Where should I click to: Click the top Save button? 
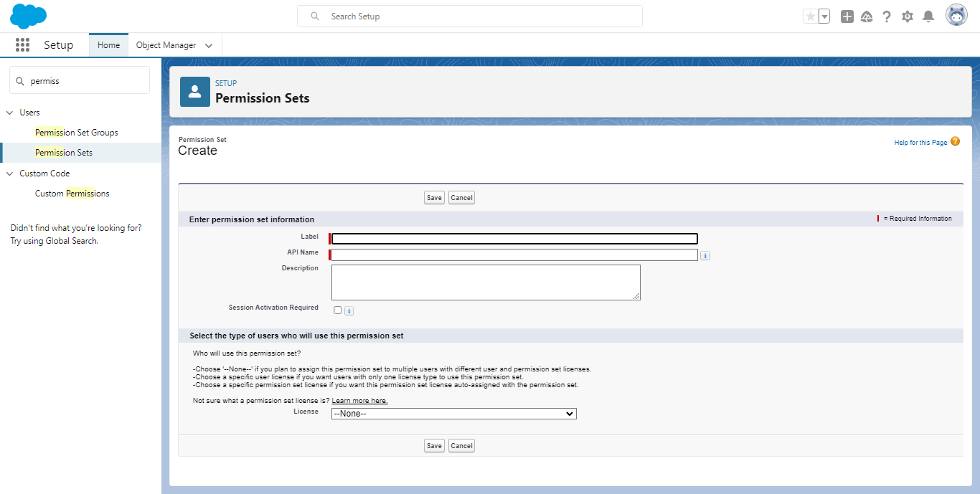pyautogui.click(x=434, y=198)
